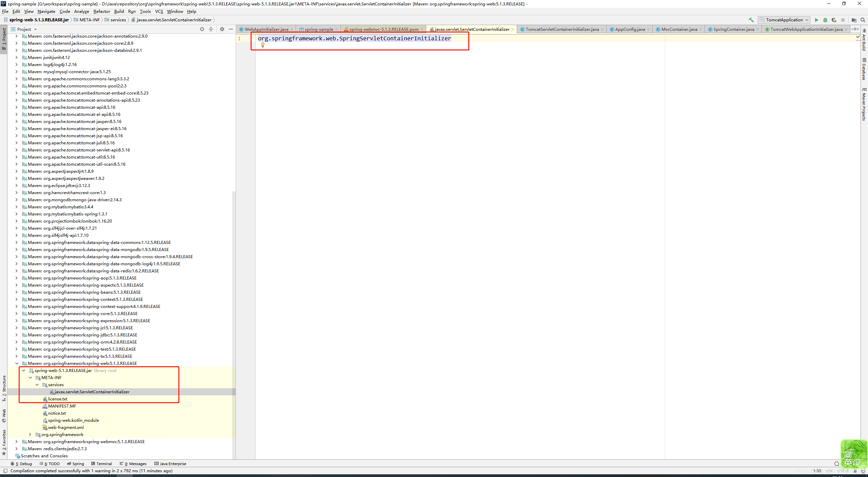Toggle tool window bars icon in status bar

click(5, 471)
